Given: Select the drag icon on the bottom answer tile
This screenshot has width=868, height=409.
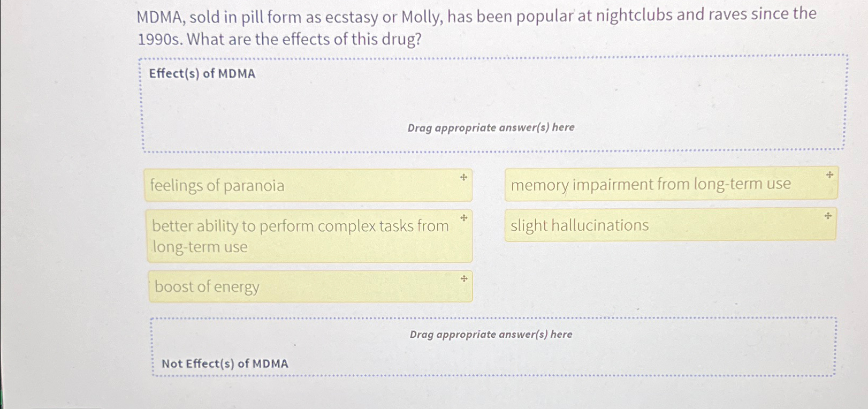Looking at the screenshot, I should [463, 279].
